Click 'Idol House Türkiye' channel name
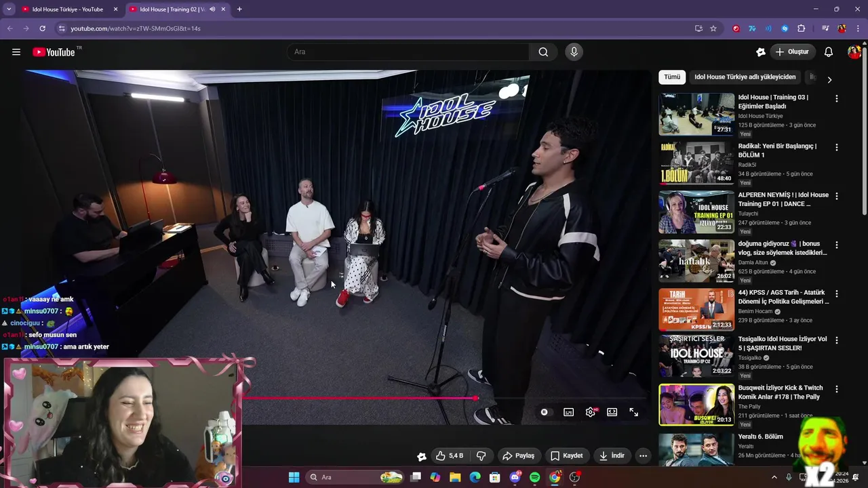Image resolution: width=868 pixels, height=488 pixels. pyautogui.click(x=760, y=116)
